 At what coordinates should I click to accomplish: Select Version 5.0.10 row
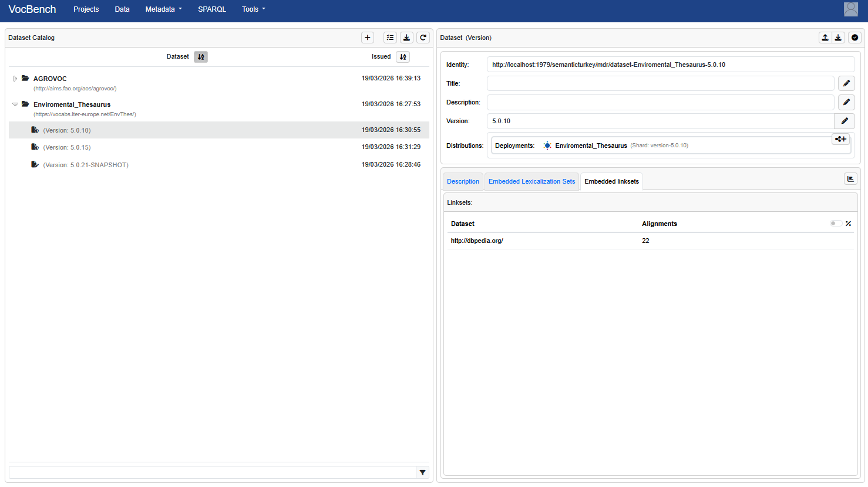coord(219,130)
